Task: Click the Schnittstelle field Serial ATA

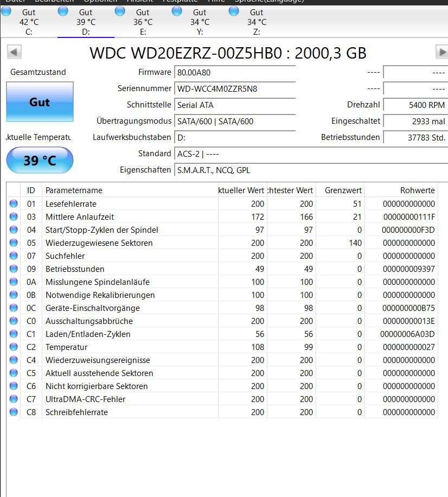Action: click(235, 105)
